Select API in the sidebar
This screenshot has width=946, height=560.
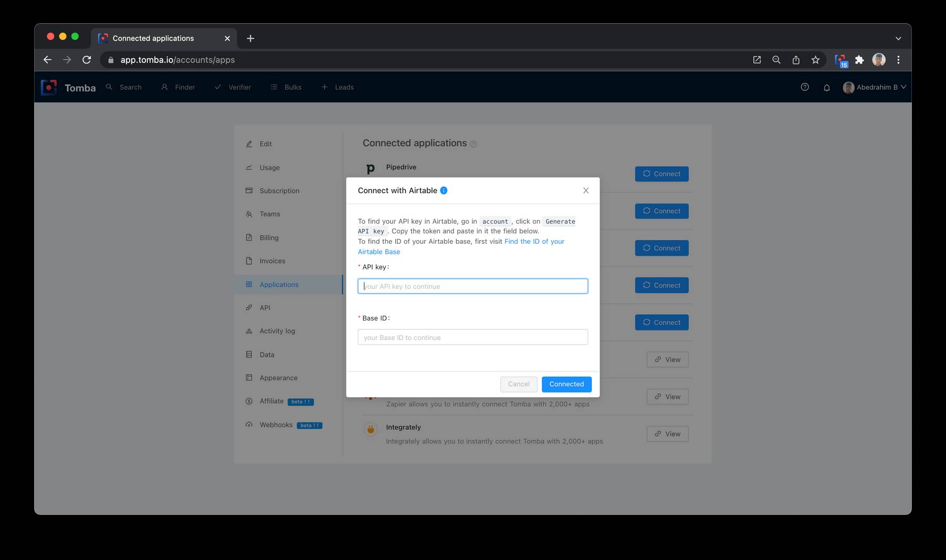pyautogui.click(x=289, y=308)
